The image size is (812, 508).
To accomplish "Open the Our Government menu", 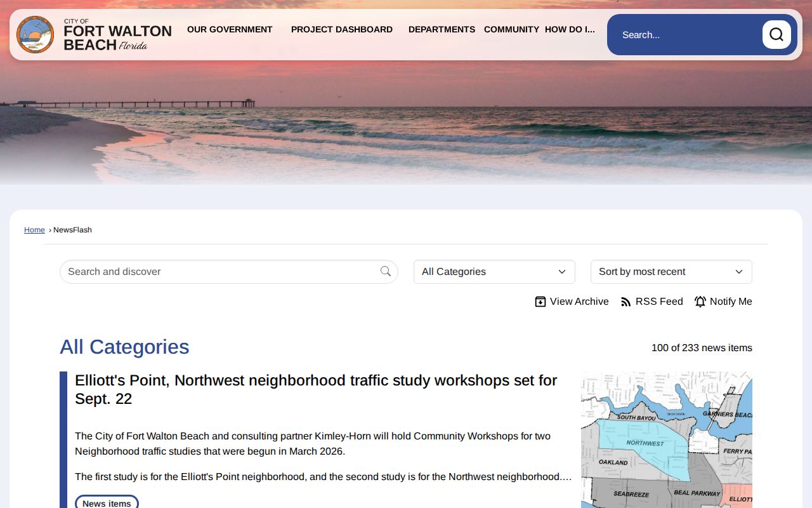I will point(230,29).
